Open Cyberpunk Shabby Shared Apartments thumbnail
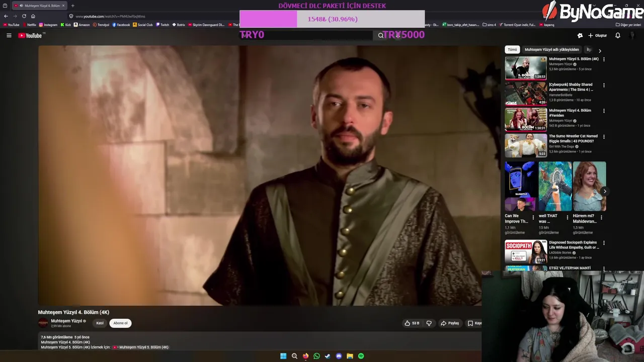Viewport: 644px width, 362px height. (x=526, y=94)
